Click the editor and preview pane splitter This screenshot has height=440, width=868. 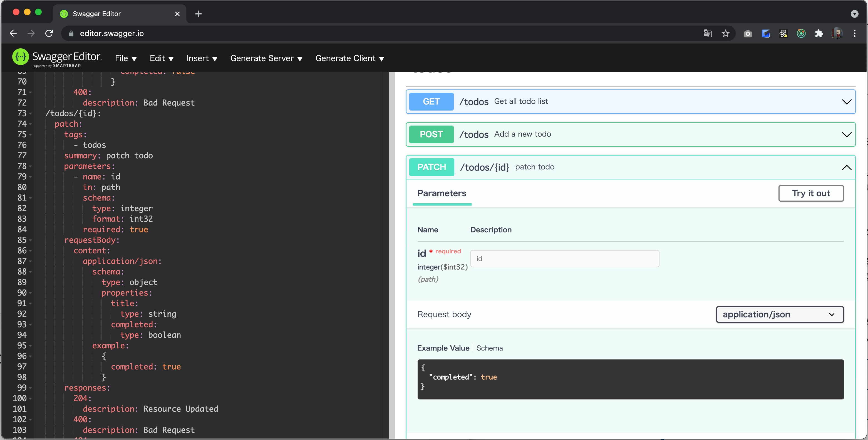point(391,255)
